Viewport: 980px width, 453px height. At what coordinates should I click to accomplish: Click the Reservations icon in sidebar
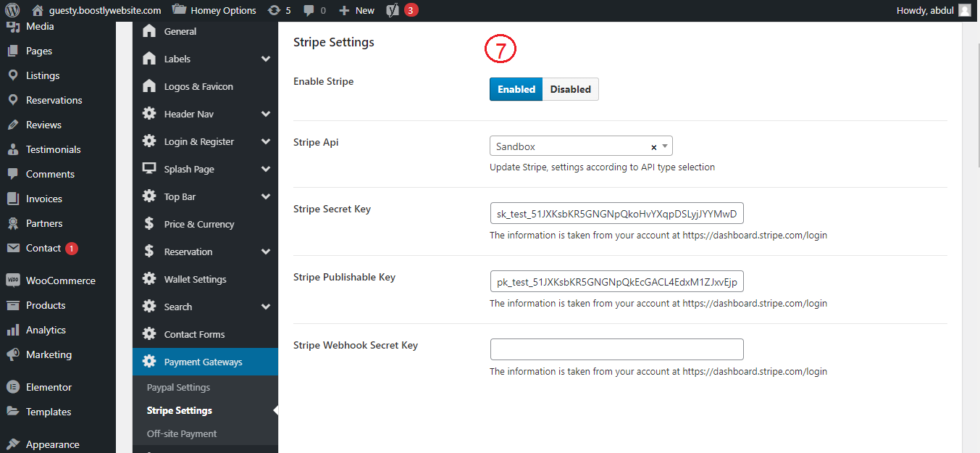click(12, 100)
